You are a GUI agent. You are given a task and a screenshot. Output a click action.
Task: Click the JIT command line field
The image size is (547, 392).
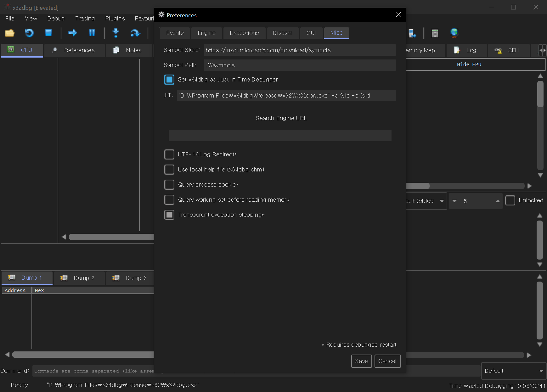[x=286, y=96]
